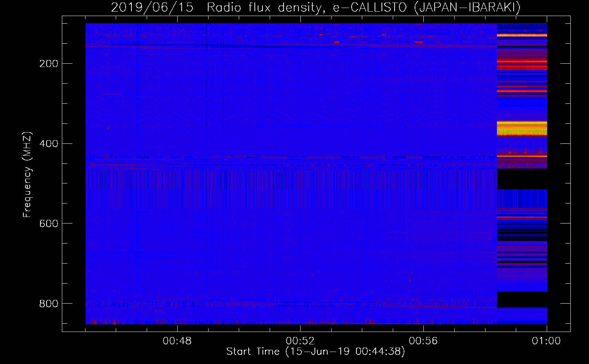
Task: Click the 200 frequency tick label
Action: pyautogui.click(x=49, y=64)
